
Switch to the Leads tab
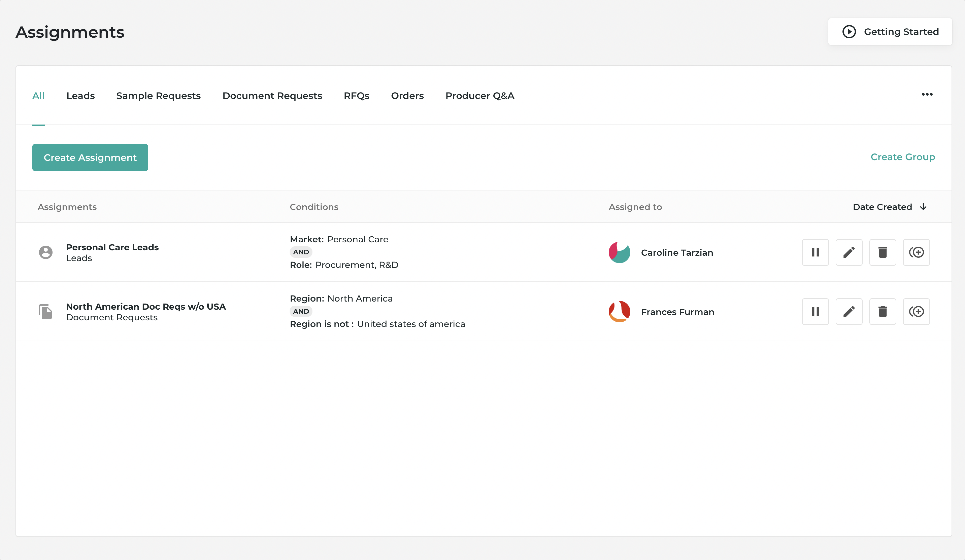point(80,96)
